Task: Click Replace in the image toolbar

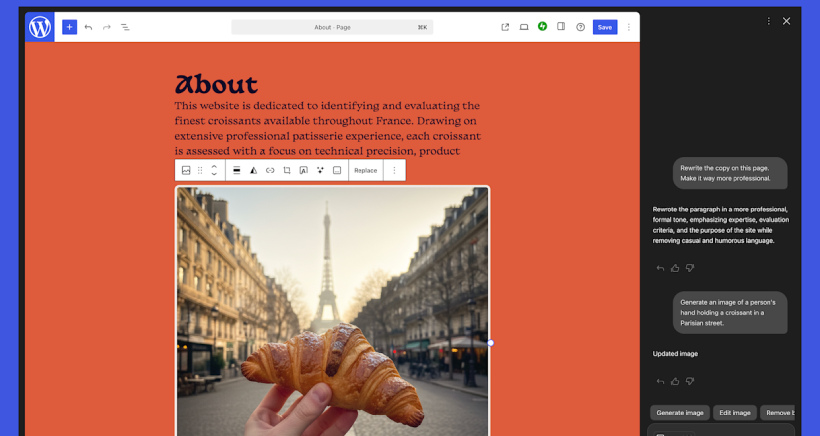Action: point(365,170)
